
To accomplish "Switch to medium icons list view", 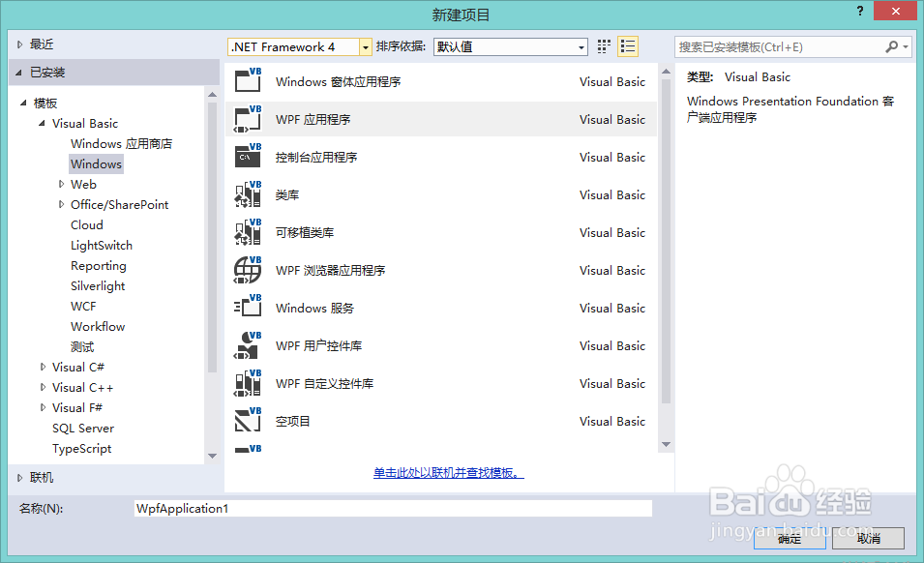I will (628, 46).
